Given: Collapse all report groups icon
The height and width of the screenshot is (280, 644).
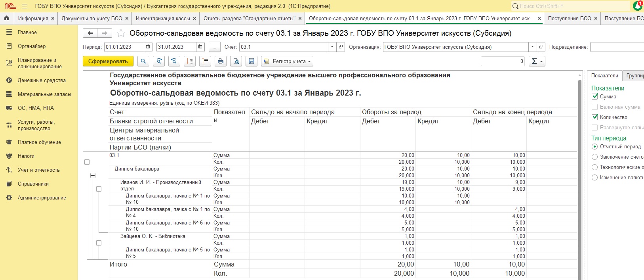Looking at the screenshot, I should pos(205,61).
